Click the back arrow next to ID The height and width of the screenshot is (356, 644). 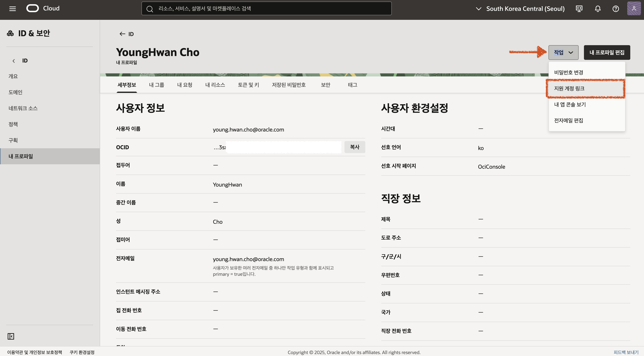click(122, 34)
